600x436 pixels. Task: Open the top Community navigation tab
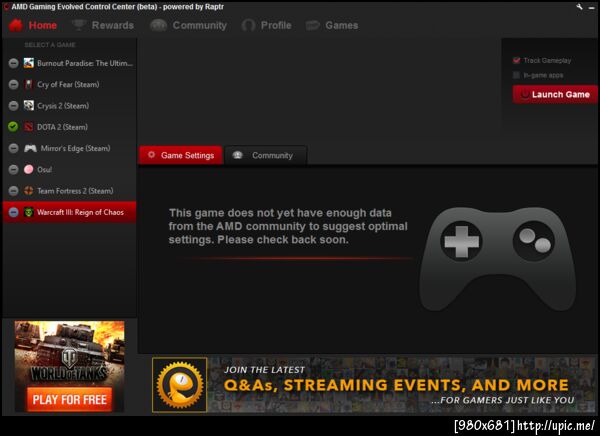point(189,25)
